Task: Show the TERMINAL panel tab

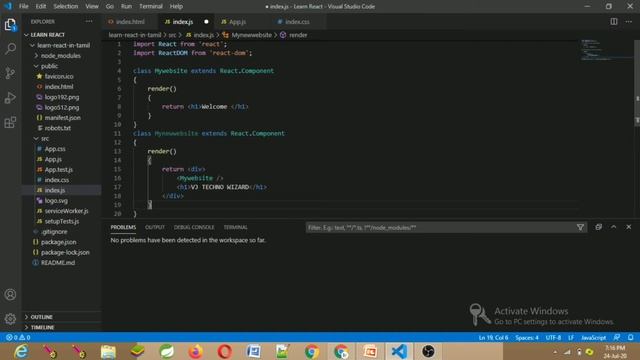Action: tap(236, 227)
